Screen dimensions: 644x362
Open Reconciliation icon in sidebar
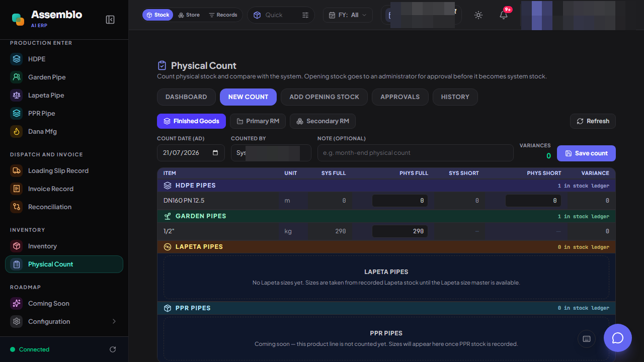click(17, 207)
